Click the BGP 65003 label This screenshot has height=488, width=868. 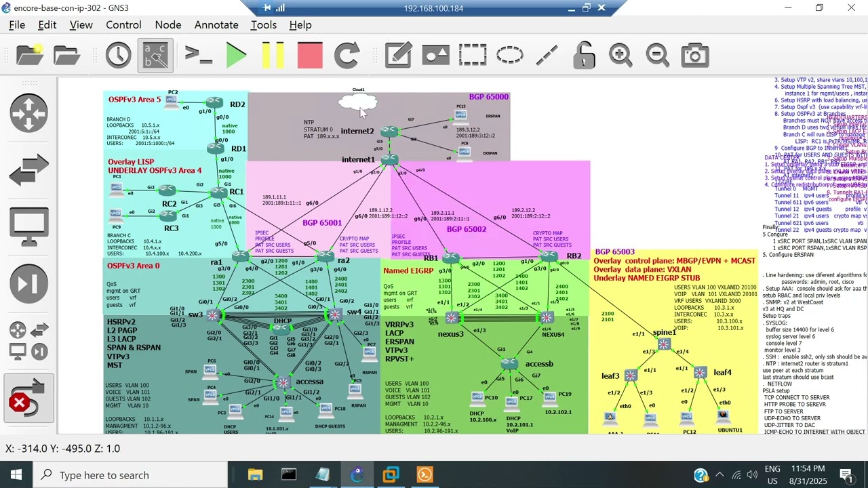pyautogui.click(x=614, y=251)
